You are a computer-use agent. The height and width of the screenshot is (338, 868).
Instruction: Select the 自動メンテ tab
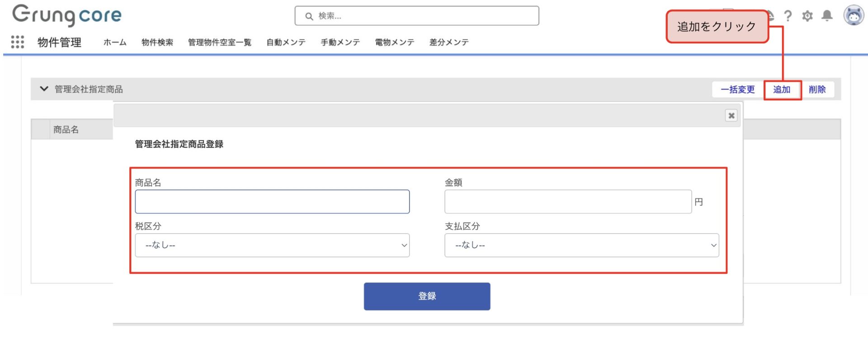tap(286, 42)
